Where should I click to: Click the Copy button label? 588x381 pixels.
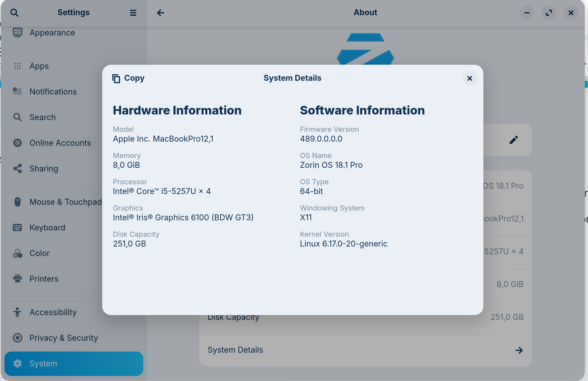point(134,78)
